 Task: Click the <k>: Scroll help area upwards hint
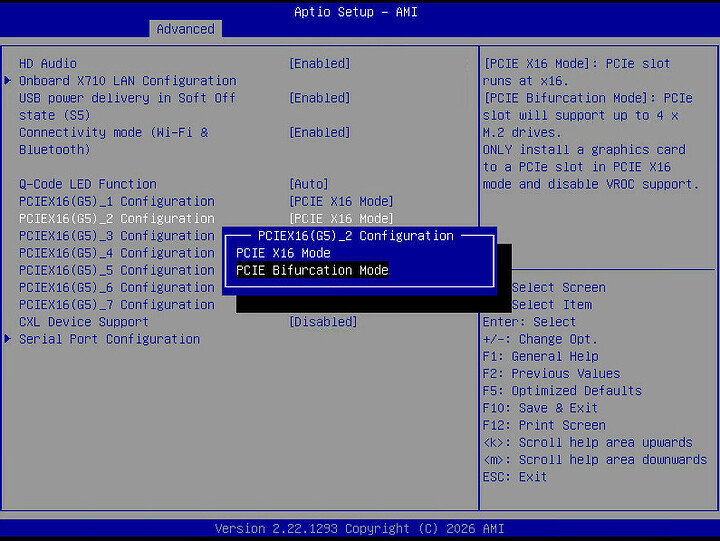coord(587,442)
